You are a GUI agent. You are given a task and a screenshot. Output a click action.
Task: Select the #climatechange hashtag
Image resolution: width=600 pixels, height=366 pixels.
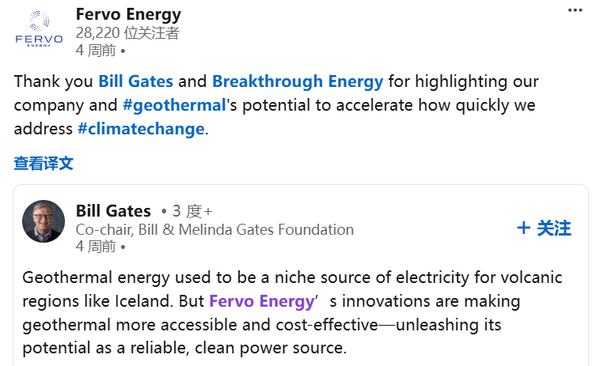pos(141,129)
